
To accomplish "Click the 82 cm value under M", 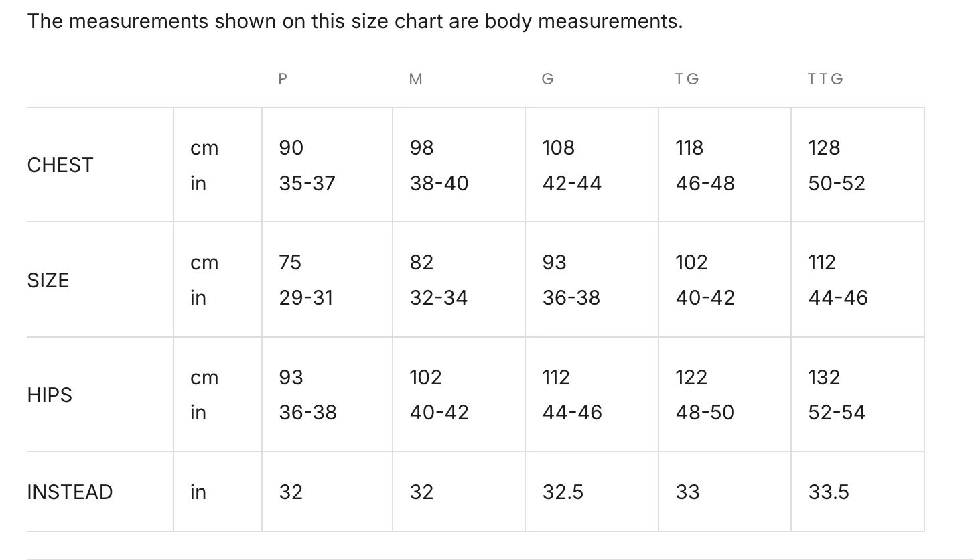I will click(421, 262).
